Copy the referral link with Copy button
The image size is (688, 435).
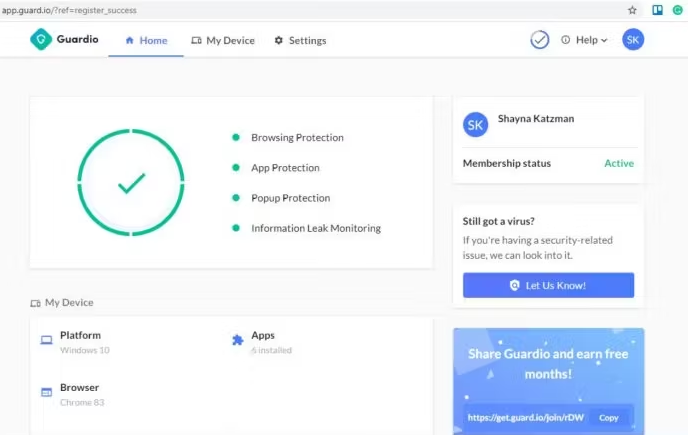609,418
